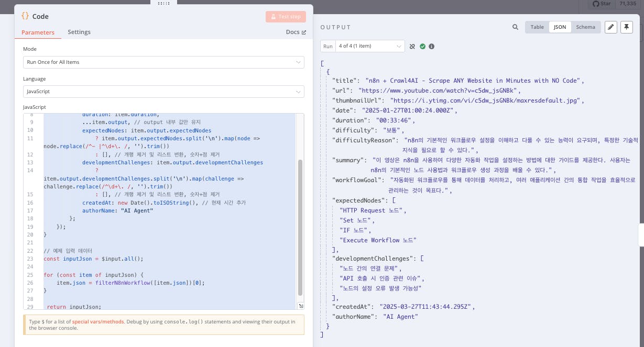The height and width of the screenshot is (347, 644).
Task: Click the return inputJson line
Action: point(74,307)
